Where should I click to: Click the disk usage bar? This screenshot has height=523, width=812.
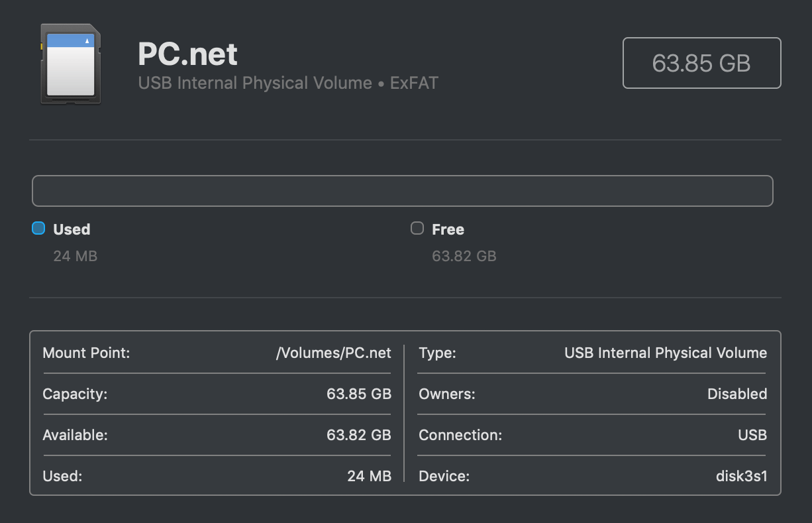pyautogui.click(x=402, y=191)
